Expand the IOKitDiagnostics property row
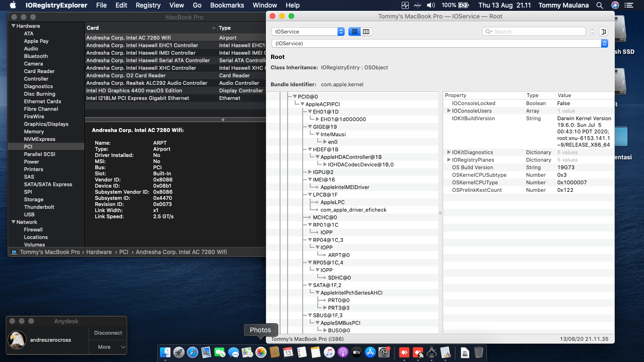Image resolution: width=644 pixels, height=362 pixels. (449, 152)
